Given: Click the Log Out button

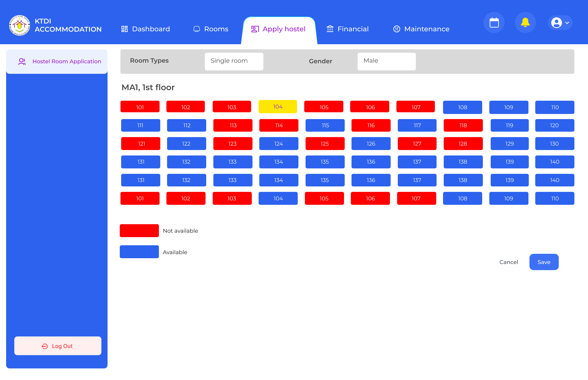Looking at the screenshot, I should [58, 346].
